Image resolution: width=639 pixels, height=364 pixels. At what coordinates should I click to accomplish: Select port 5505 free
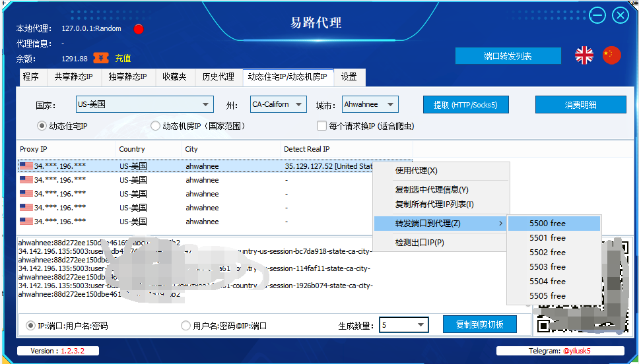click(555, 295)
